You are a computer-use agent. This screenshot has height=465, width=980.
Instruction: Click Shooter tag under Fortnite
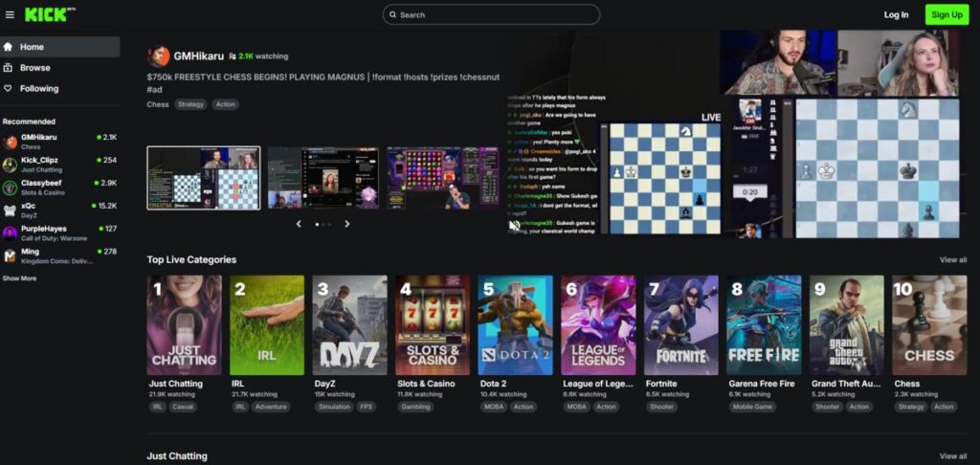click(661, 407)
